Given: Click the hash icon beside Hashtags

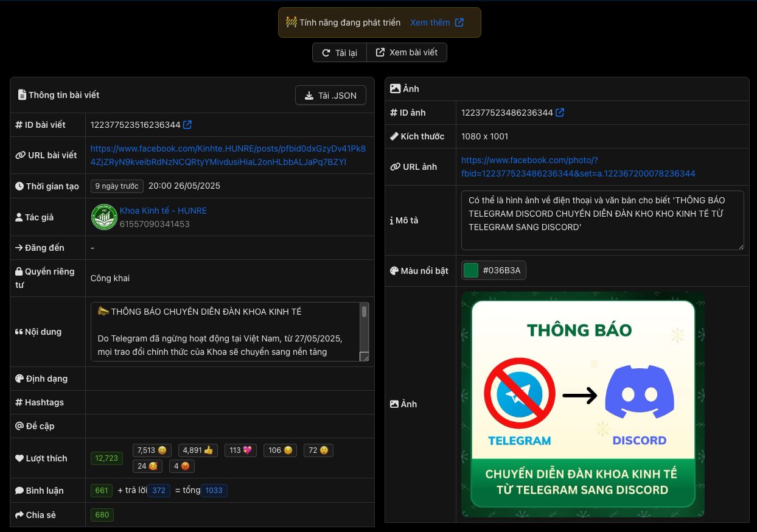Looking at the screenshot, I should coord(19,402).
